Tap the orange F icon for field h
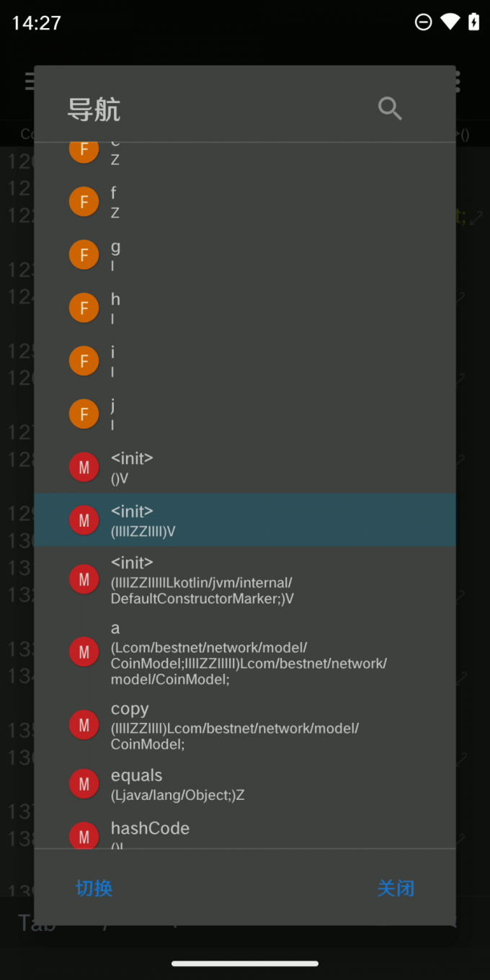 (84, 308)
